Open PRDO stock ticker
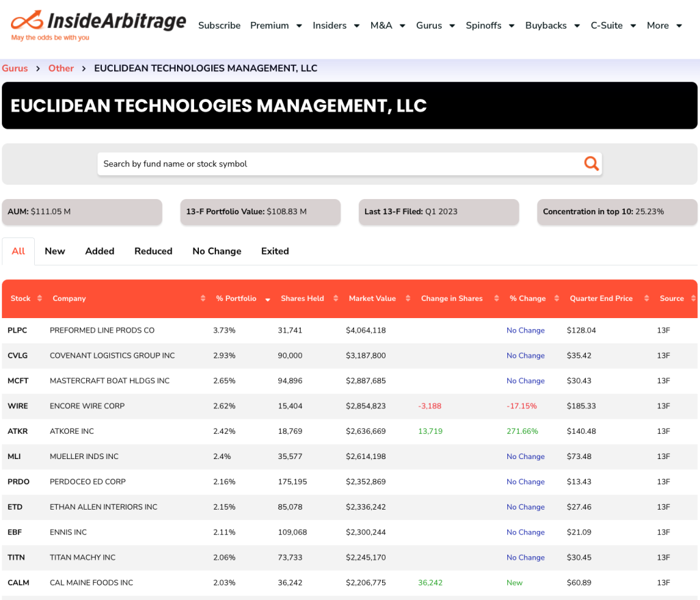The height and width of the screenshot is (600, 700). tap(18, 482)
